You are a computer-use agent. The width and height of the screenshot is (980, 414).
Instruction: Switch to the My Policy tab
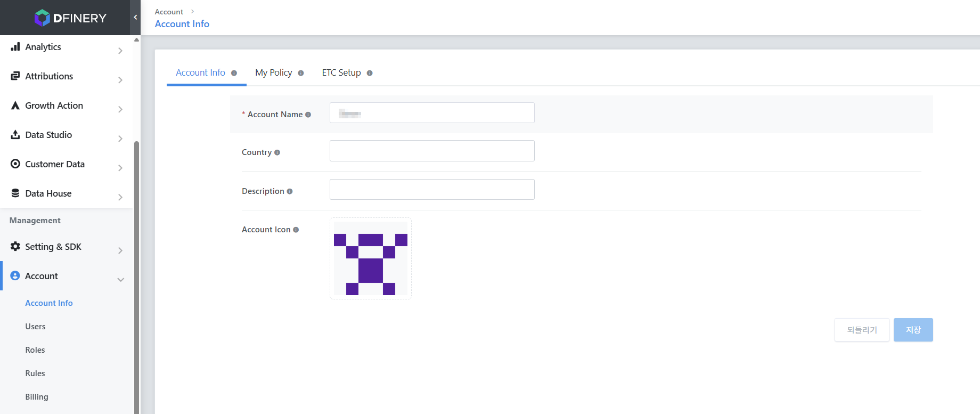[x=274, y=72]
